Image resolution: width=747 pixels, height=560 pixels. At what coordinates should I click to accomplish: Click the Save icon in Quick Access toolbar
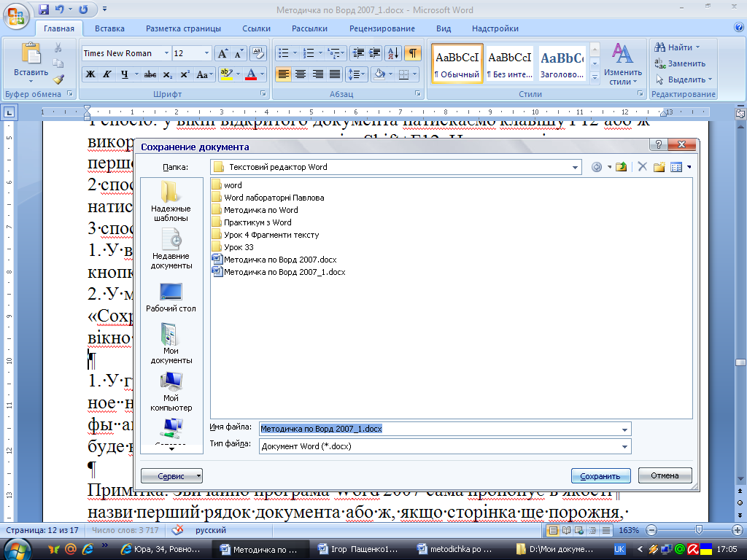point(44,9)
